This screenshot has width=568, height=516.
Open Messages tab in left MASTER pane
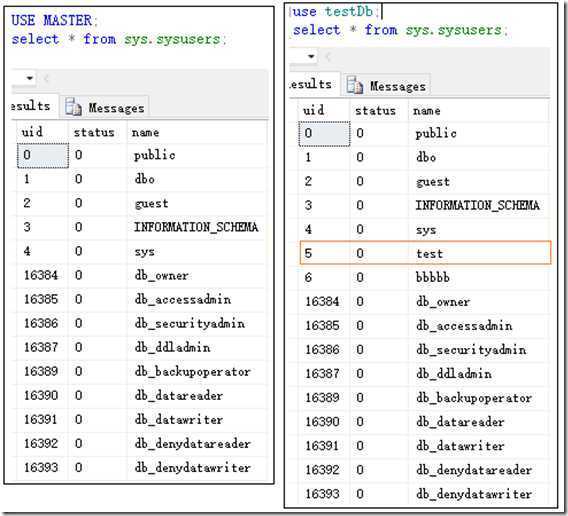point(104,107)
